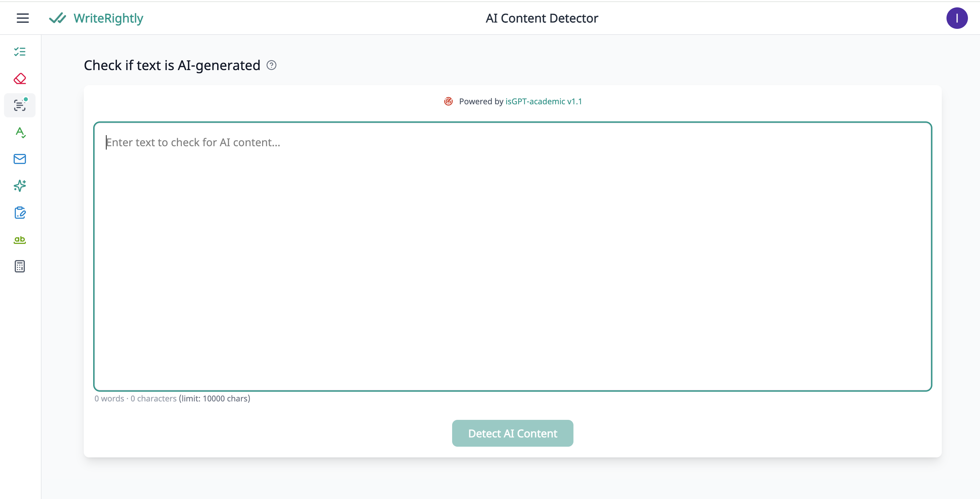
Task: Click the help question mark icon
Action: (271, 65)
